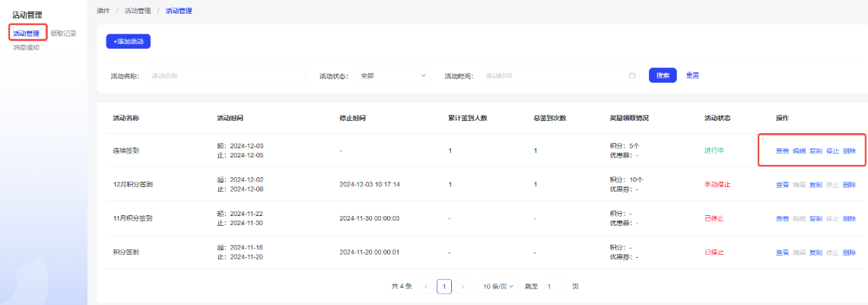Open the 活动状态 dropdown showing 全部

[x=393, y=76]
